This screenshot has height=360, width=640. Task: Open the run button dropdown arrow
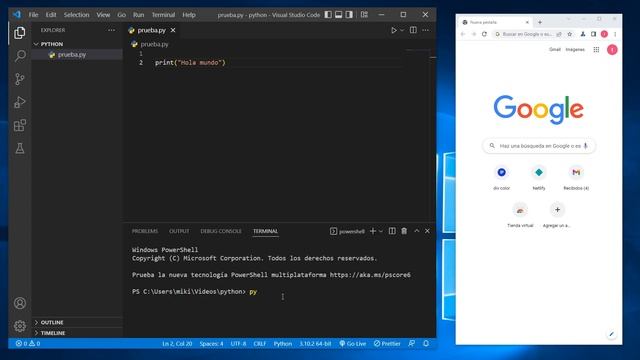click(x=402, y=30)
